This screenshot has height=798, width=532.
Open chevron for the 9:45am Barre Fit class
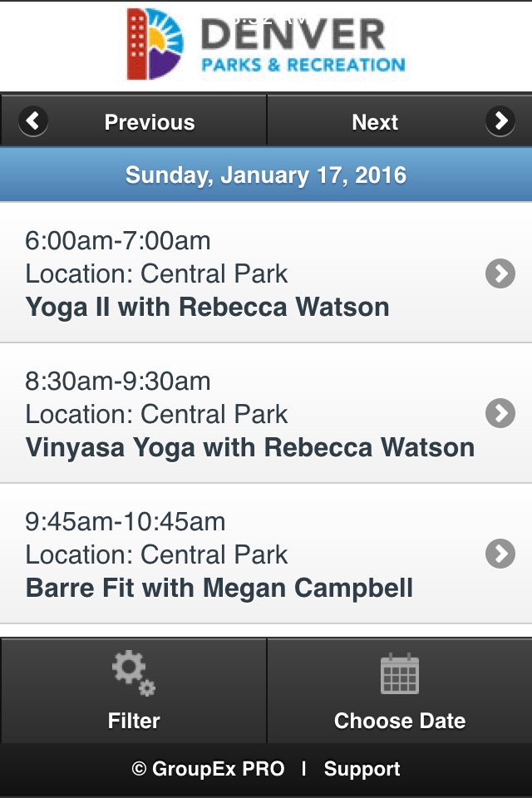[500, 554]
